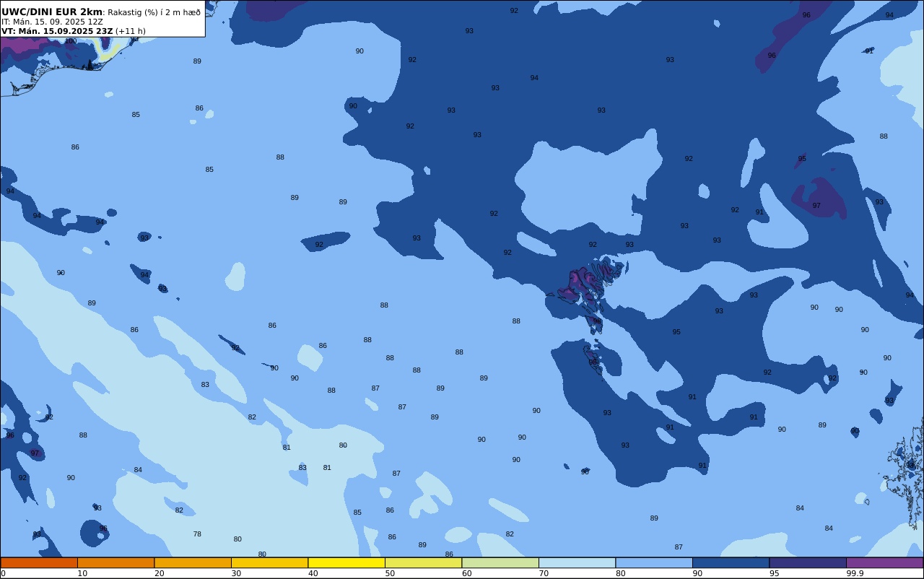Click the 70–80 lightest blue legend swatch
Image resolution: width=924 pixels, height=579 pixels.
(577, 562)
